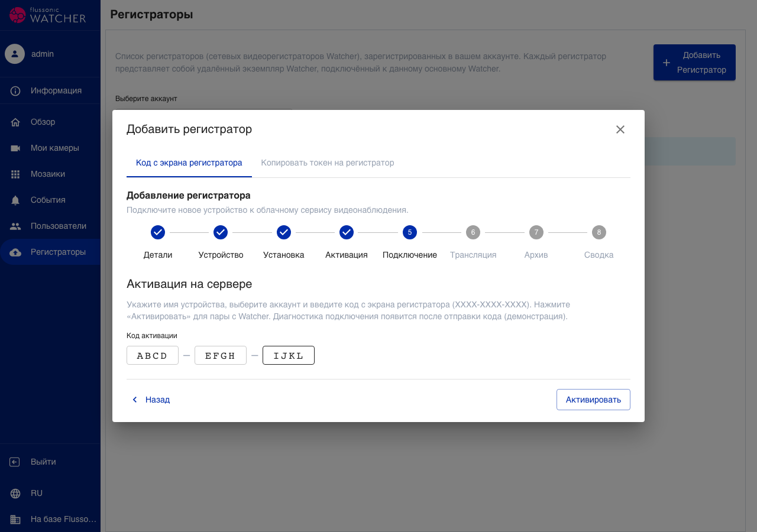Click the Детали step checkmark circle
Image resolution: width=757 pixels, height=532 pixels.
tap(158, 232)
